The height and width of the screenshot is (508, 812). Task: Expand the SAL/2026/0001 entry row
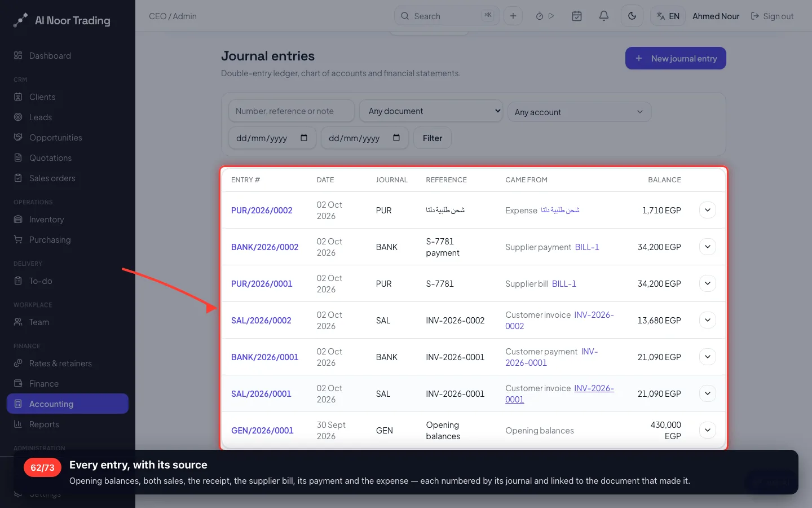coord(708,393)
